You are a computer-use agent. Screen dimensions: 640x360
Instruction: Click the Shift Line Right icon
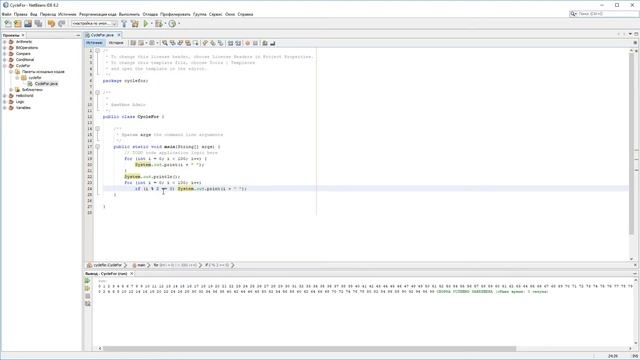[x=238, y=43]
